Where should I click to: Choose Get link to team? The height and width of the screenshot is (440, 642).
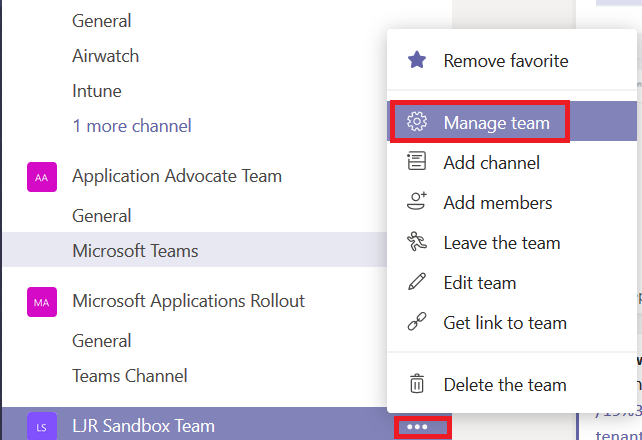[x=512, y=323]
